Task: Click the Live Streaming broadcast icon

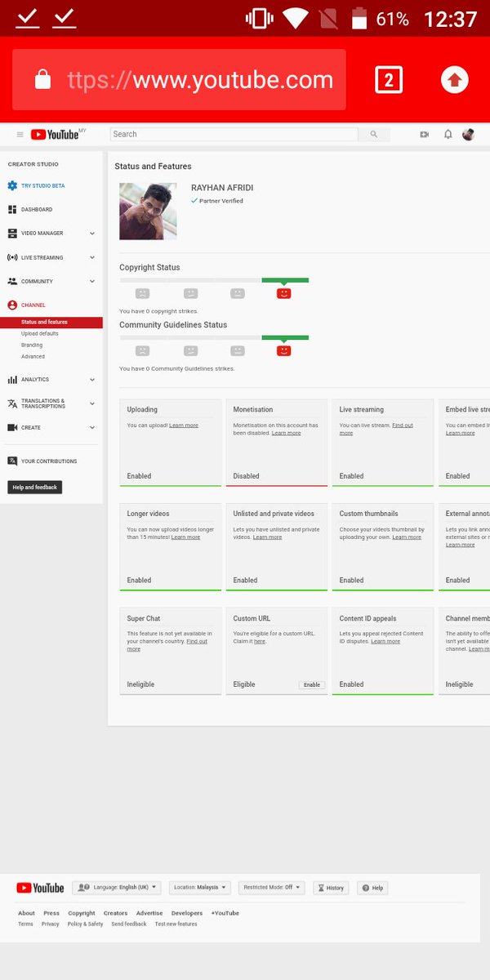Action: tap(12, 257)
